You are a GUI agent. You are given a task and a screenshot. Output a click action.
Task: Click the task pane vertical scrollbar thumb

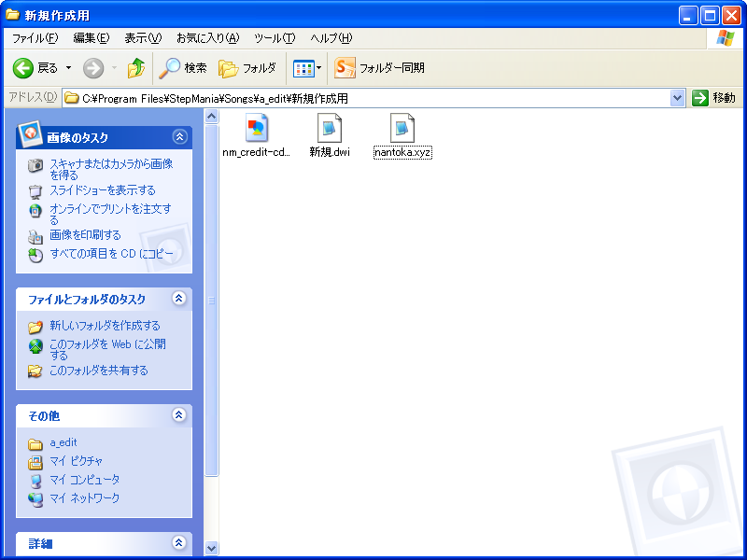[212, 301]
